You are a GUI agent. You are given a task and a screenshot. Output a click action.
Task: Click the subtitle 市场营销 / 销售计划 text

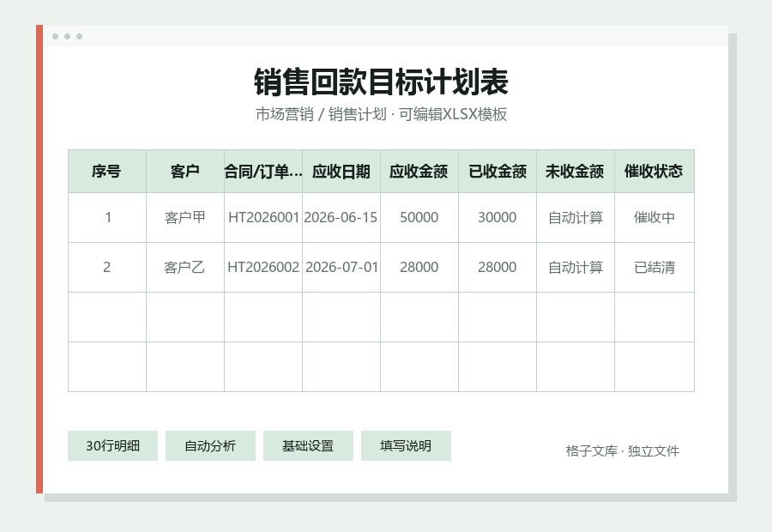pos(321,114)
